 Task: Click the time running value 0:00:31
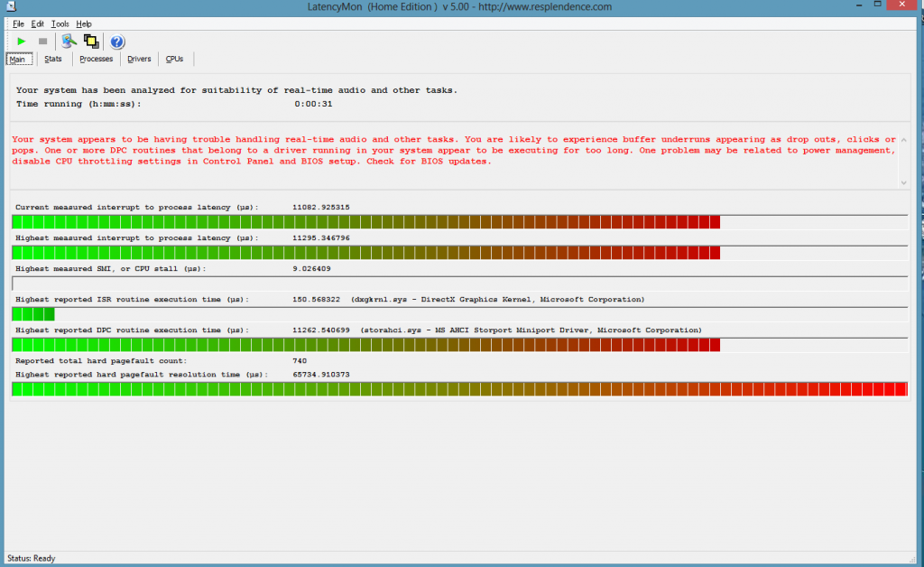(x=313, y=105)
